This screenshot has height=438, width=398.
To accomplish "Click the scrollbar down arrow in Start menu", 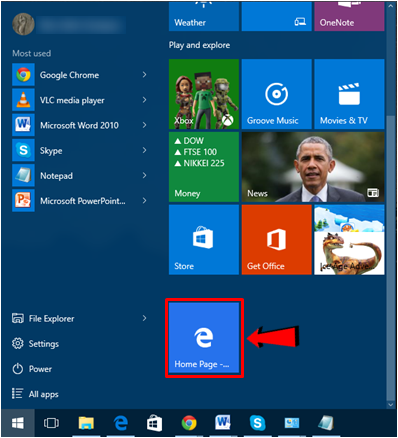I will (x=391, y=405).
